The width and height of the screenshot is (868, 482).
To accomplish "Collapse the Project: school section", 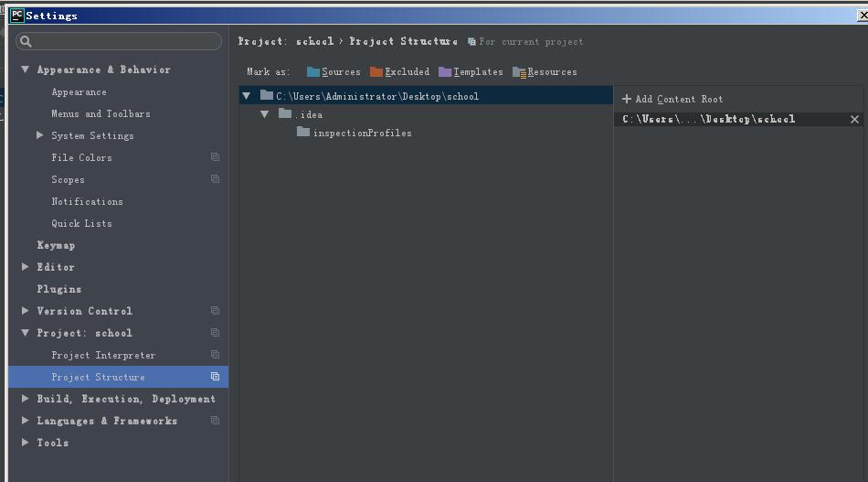I will (x=25, y=332).
